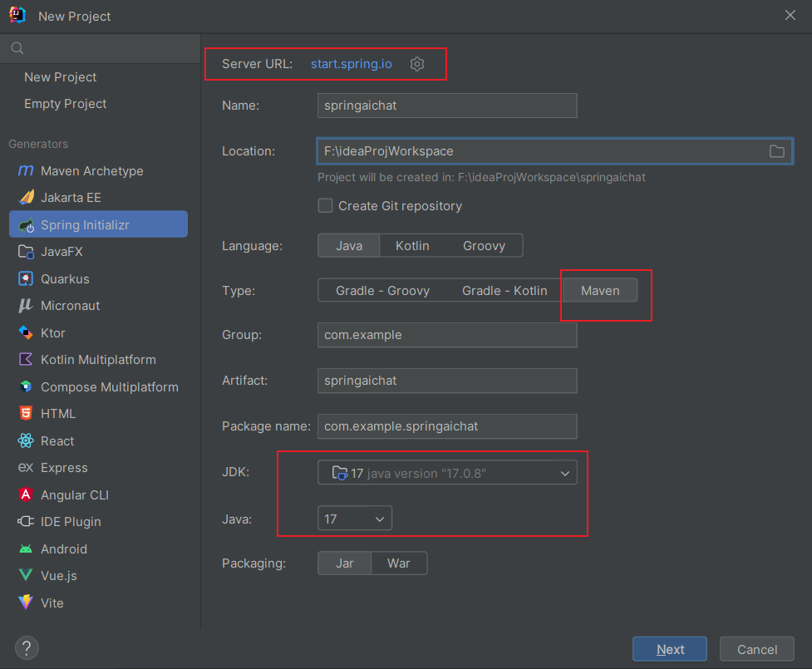Click the Group field com.example
This screenshot has height=669, width=812.
447,335
